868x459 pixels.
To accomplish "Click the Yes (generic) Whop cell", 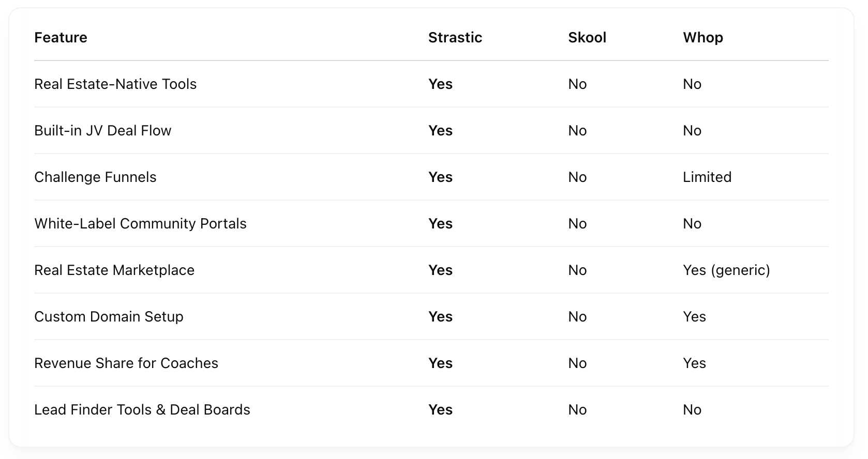I will [726, 270].
